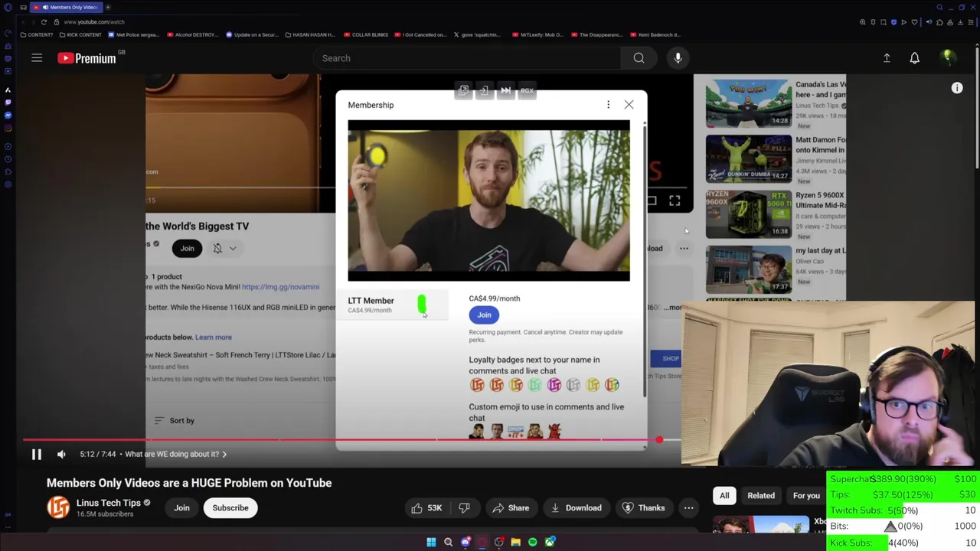This screenshot has width=980, height=551.
Task: Like the video with 53K thumbs up
Action: pyautogui.click(x=426, y=508)
